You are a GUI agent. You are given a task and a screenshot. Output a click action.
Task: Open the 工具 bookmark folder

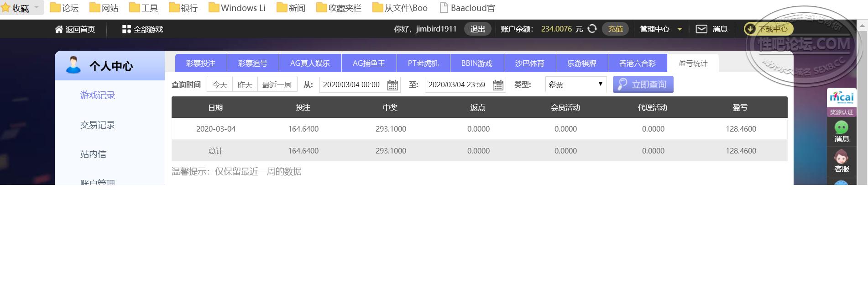click(x=143, y=8)
